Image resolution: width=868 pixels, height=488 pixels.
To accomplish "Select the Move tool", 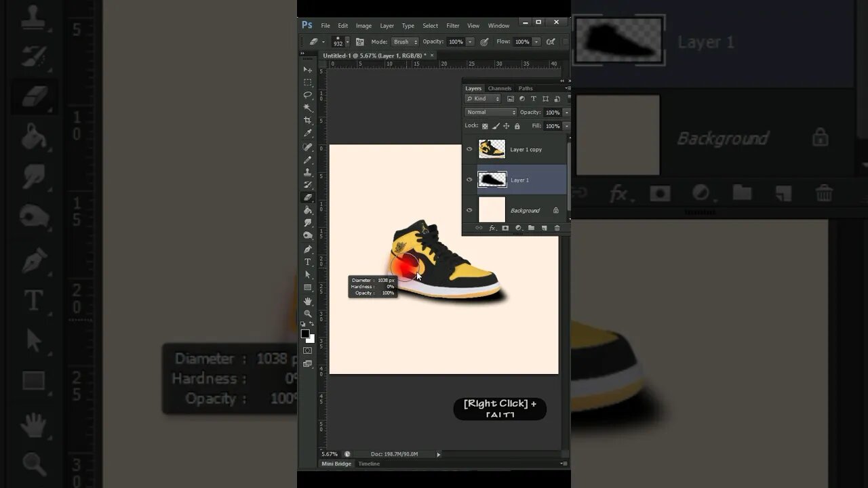I will point(307,70).
